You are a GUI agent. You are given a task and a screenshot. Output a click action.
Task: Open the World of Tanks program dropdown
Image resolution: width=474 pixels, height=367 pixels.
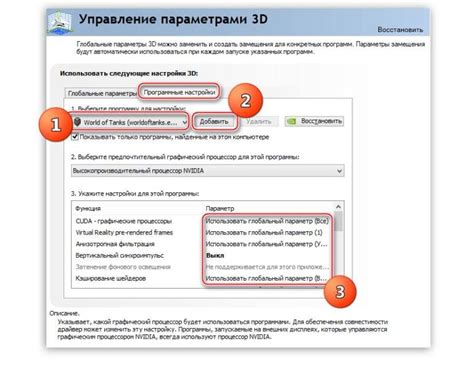coord(130,122)
